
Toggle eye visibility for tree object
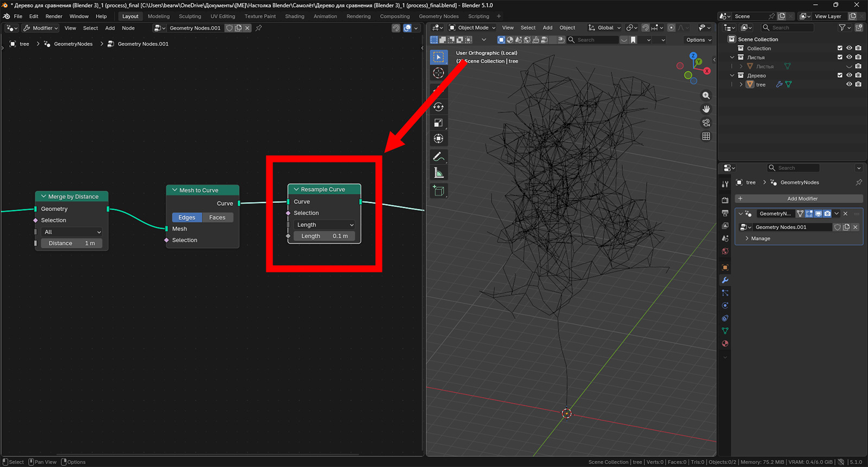(849, 84)
